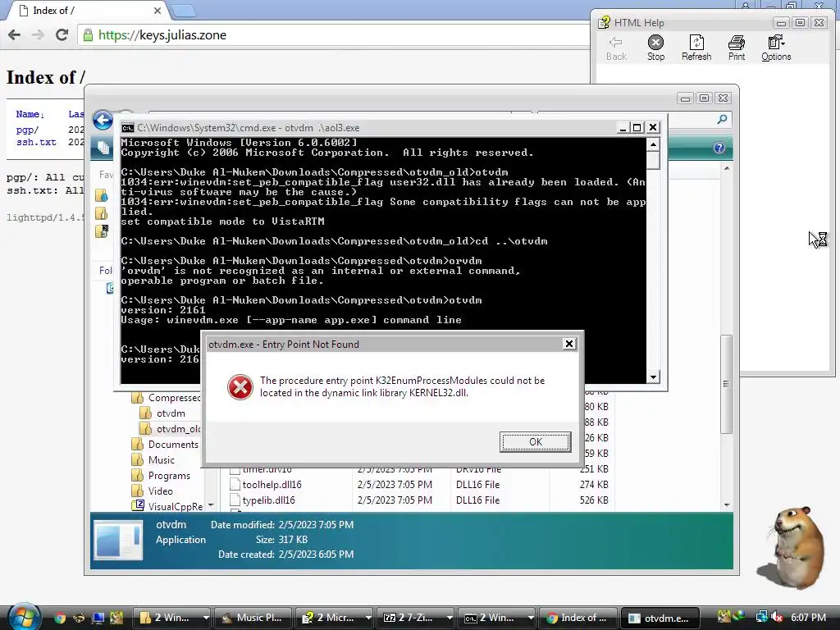Reload the Chrome page
Image resolution: width=840 pixels, height=630 pixels.
click(x=62, y=34)
